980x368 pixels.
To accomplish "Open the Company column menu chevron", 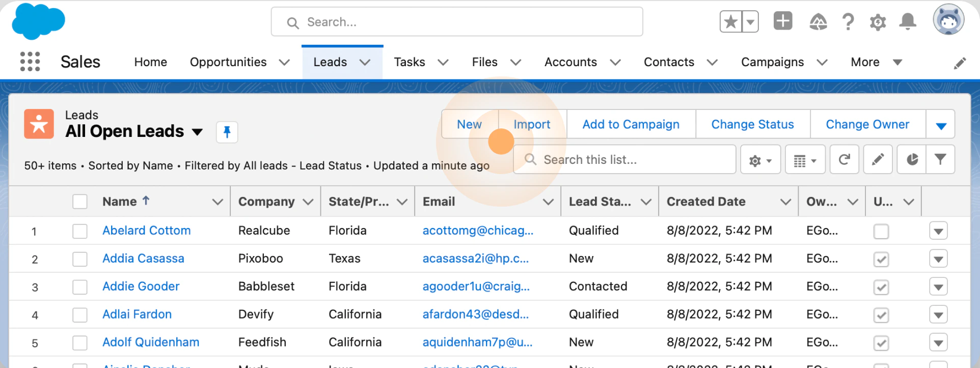I will [x=308, y=202].
